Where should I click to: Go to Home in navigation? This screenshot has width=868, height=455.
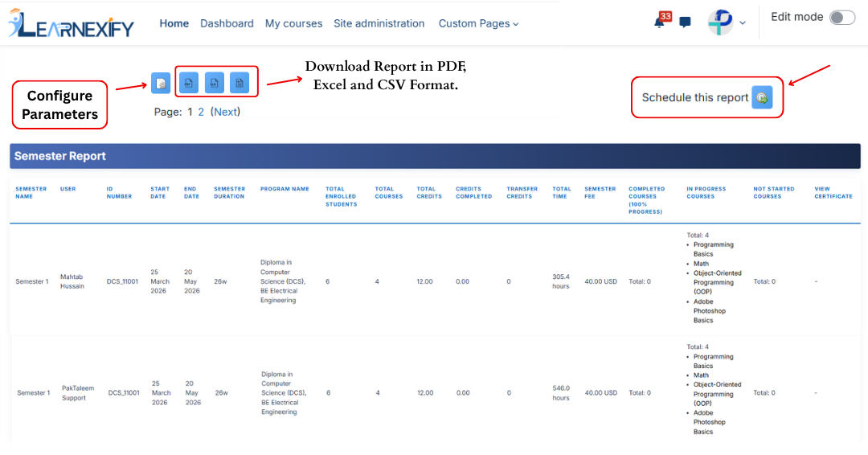tap(174, 23)
